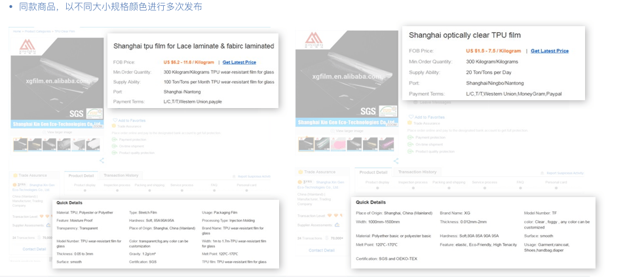The height and width of the screenshot is (277, 644).
Task: Open Product Detail tab on right page
Action: coord(373,172)
